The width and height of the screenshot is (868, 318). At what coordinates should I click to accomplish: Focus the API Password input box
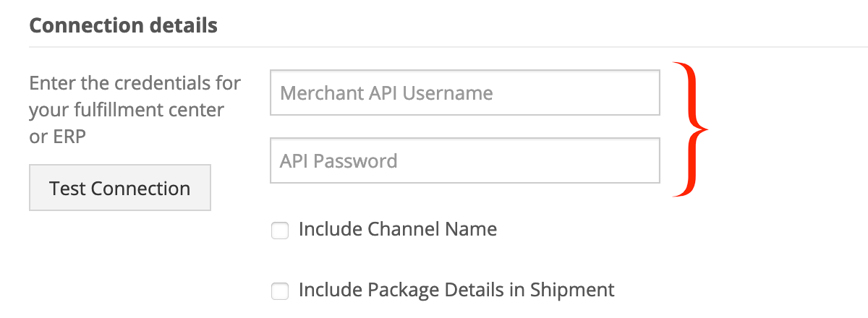(x=465, y=160)
